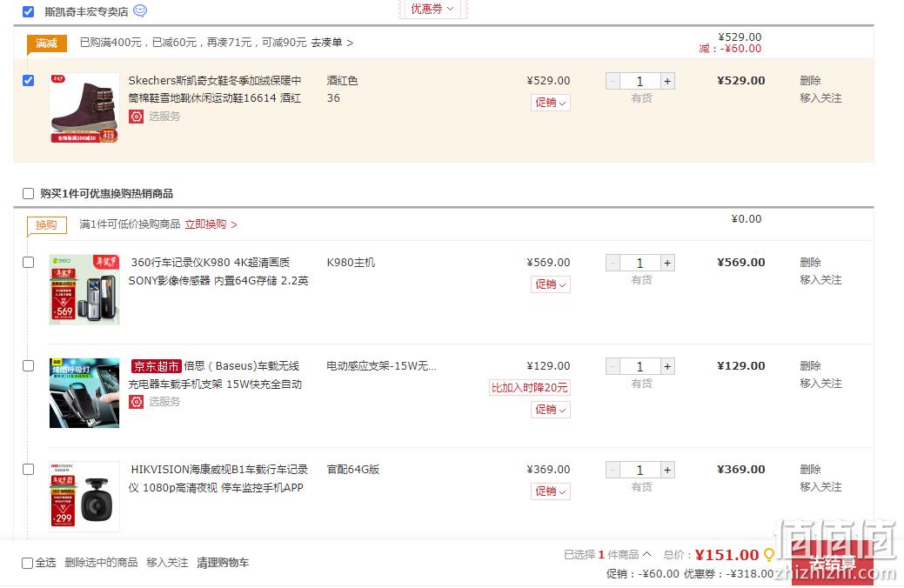Toggle the 全选 select-all checkbox
This screenshot has height=588, width=904.
coord(27,564)
